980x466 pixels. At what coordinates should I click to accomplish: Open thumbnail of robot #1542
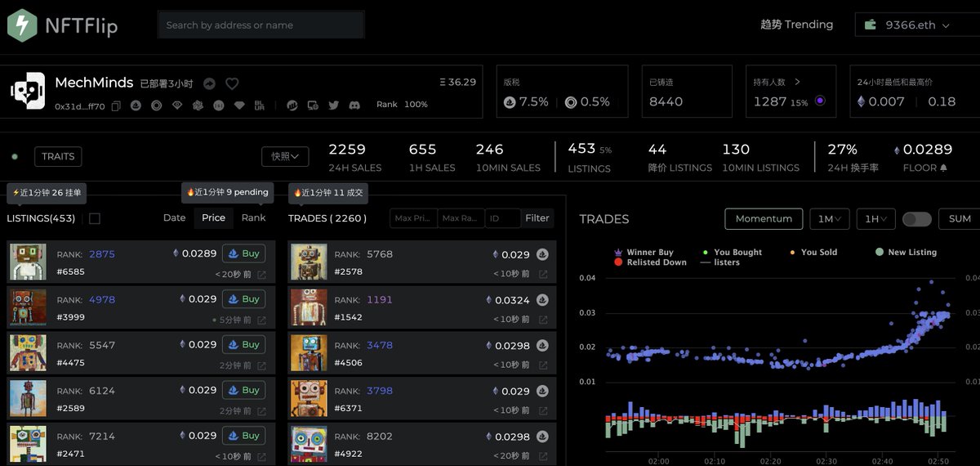point(309,307)
